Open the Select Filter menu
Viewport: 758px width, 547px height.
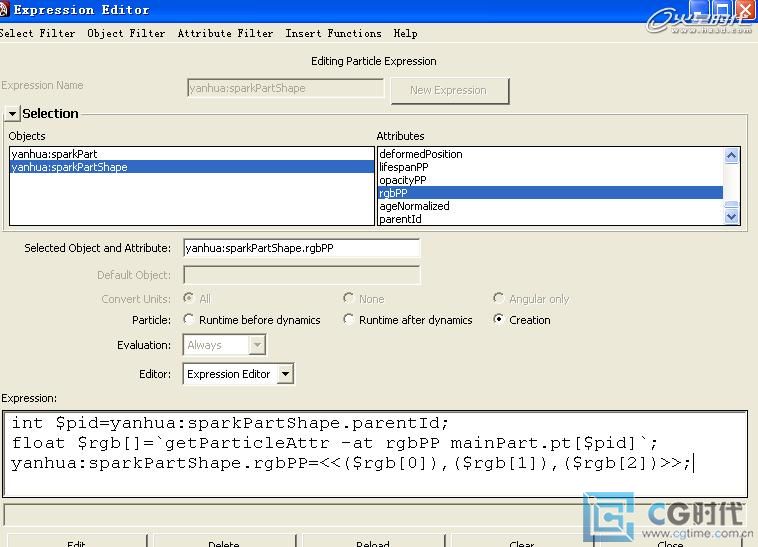(x=37, y=33)
